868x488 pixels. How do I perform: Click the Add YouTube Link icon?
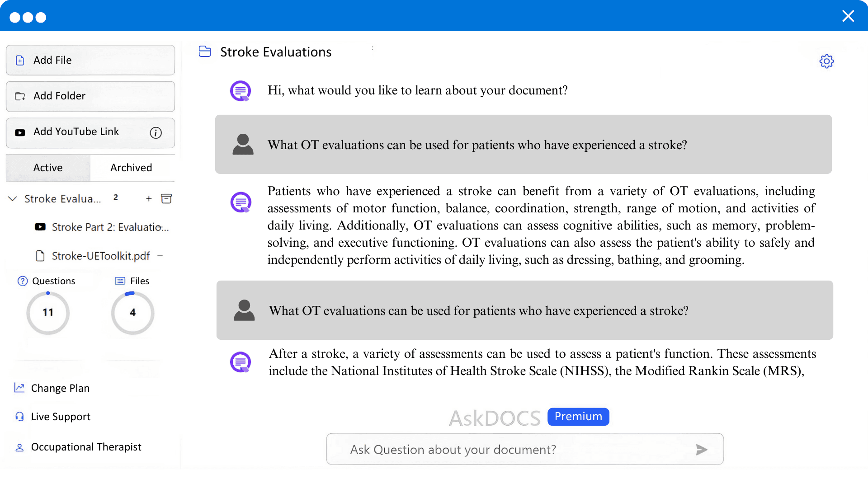pyautogui.click(x=20, y=132)
